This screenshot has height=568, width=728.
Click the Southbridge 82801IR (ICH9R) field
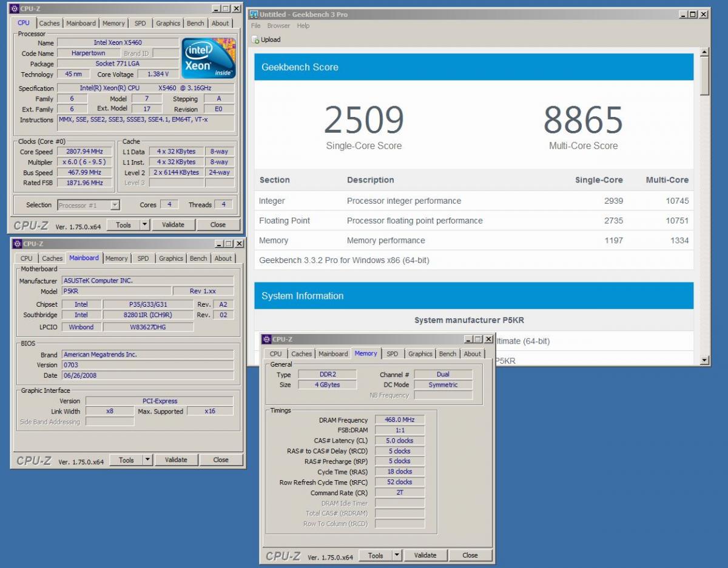click(x=148, y=315)
